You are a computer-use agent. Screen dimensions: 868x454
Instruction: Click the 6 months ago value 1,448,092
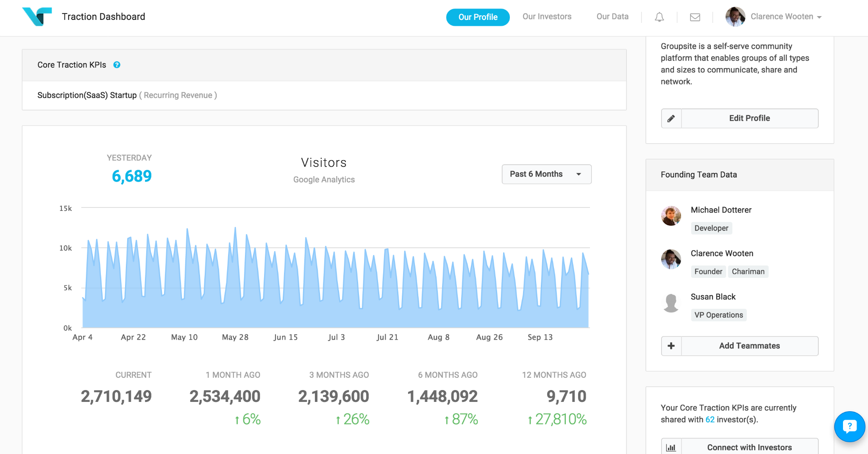point(442,396)
